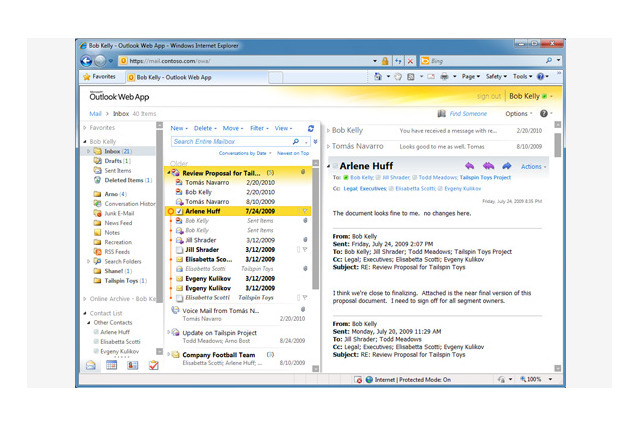Open the IE Safety menu
Screen dimensions: 640x426
point(496,76)
